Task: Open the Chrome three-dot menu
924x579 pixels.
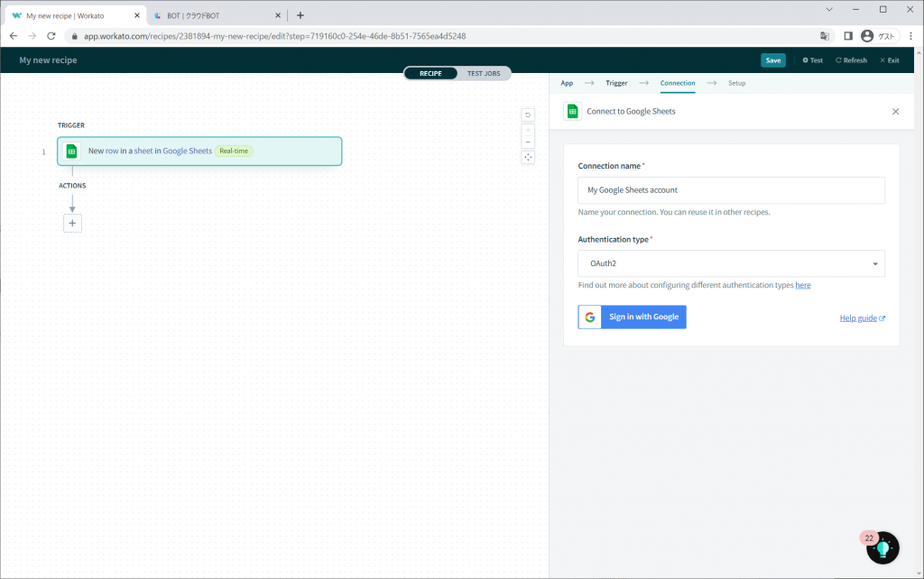Action: coord(911,36)
